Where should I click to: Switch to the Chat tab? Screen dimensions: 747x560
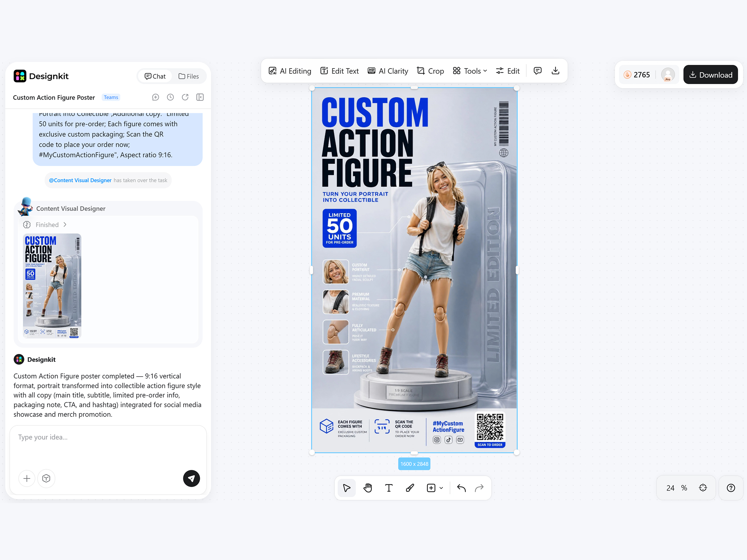(155, 76)
